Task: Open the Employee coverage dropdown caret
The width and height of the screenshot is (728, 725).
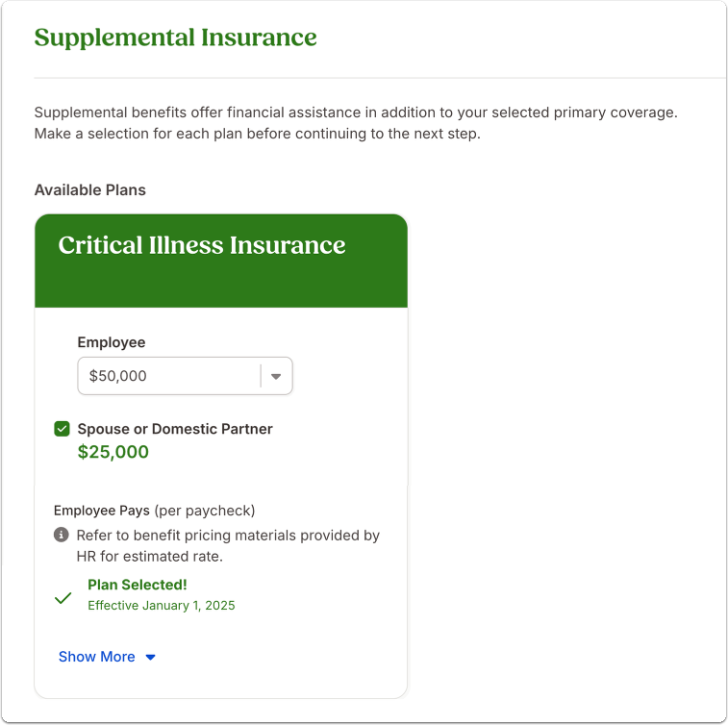Action: coord(276,376)
